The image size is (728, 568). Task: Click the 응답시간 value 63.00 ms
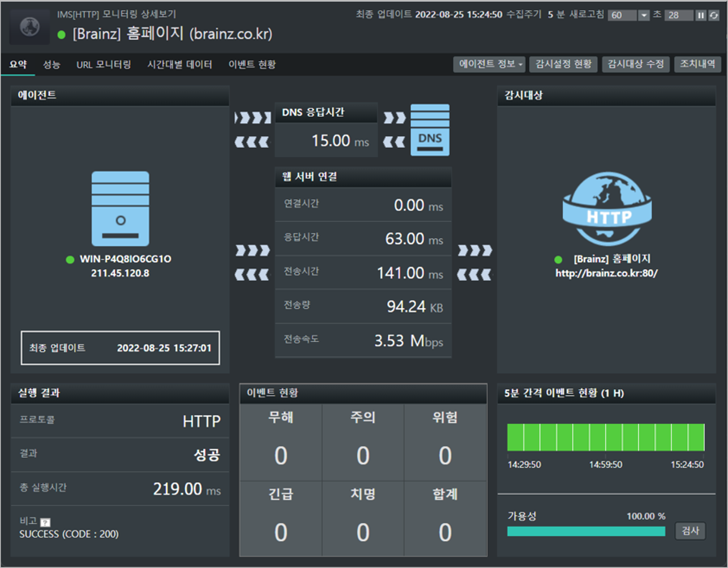(x=414, y=239)
